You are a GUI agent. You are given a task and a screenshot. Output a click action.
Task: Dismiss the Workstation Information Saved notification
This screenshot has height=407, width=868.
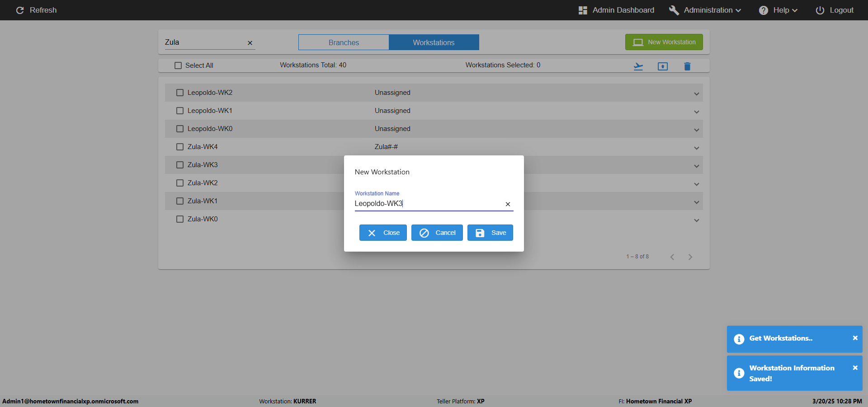pos(855,368)
